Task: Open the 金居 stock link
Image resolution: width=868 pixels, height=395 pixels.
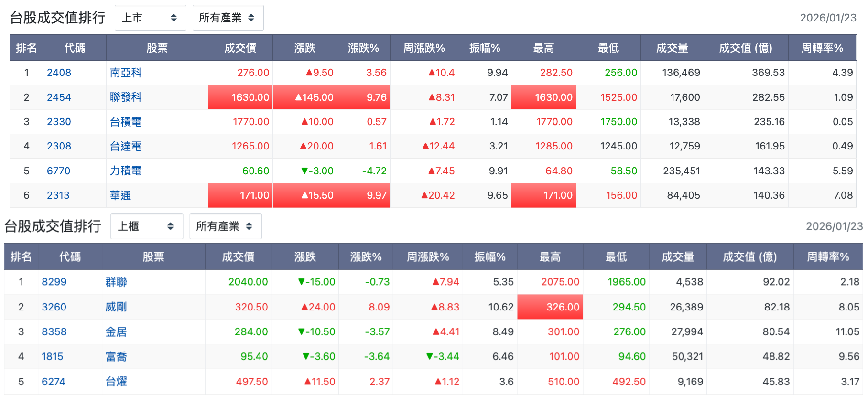Action: click(116, 332)
